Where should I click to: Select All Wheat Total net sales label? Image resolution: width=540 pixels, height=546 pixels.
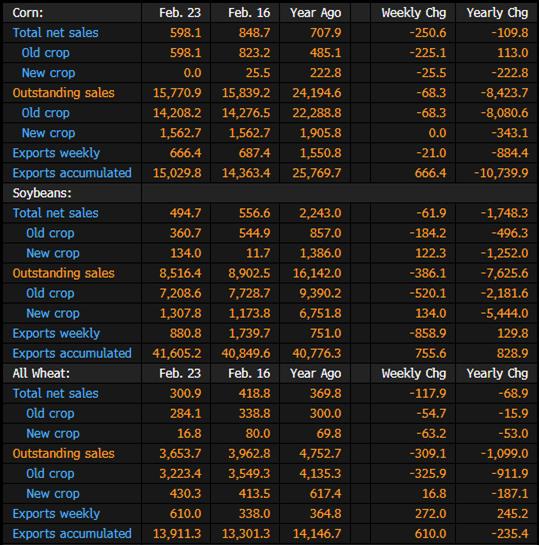click(x=55, y=393)
